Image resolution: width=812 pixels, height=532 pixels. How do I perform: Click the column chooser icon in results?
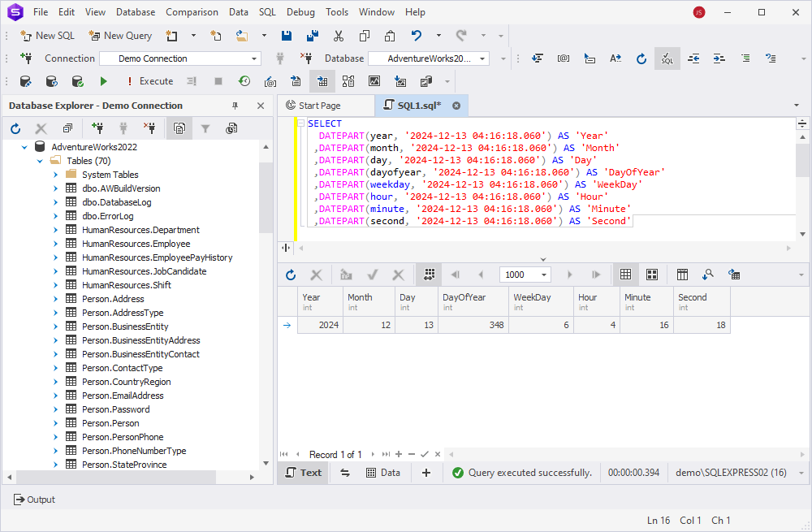683,275
